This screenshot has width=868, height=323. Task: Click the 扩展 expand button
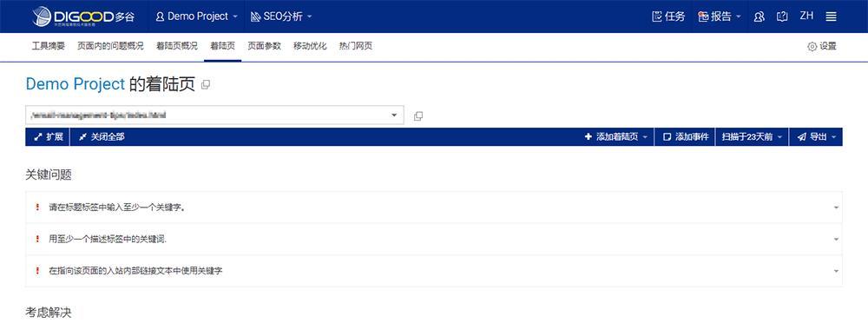pos(48,137)
